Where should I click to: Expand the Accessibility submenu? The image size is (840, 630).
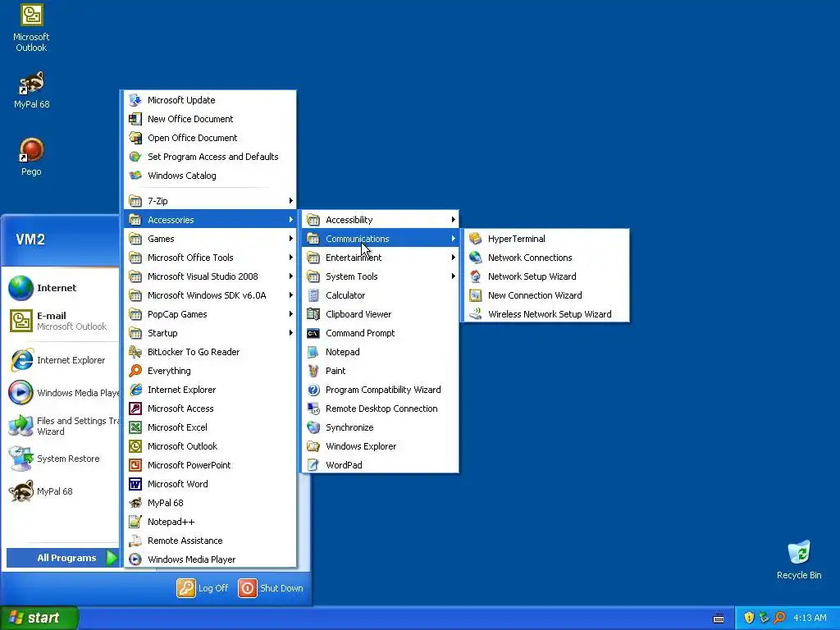[381, 220]
